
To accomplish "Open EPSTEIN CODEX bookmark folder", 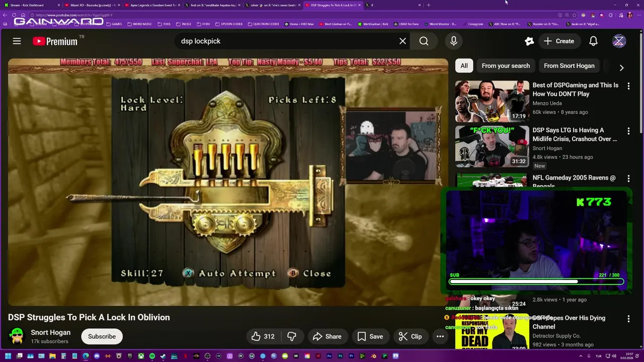I will pos(229,24).
